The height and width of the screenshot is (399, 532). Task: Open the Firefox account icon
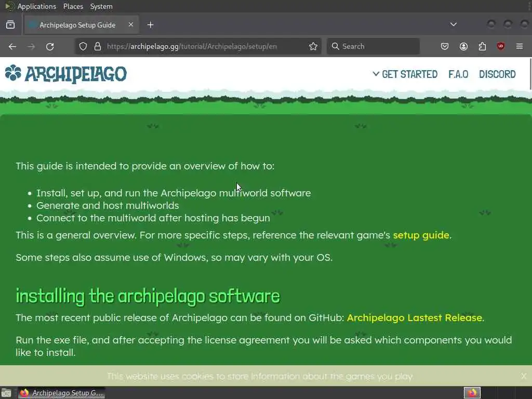(463, 46)
